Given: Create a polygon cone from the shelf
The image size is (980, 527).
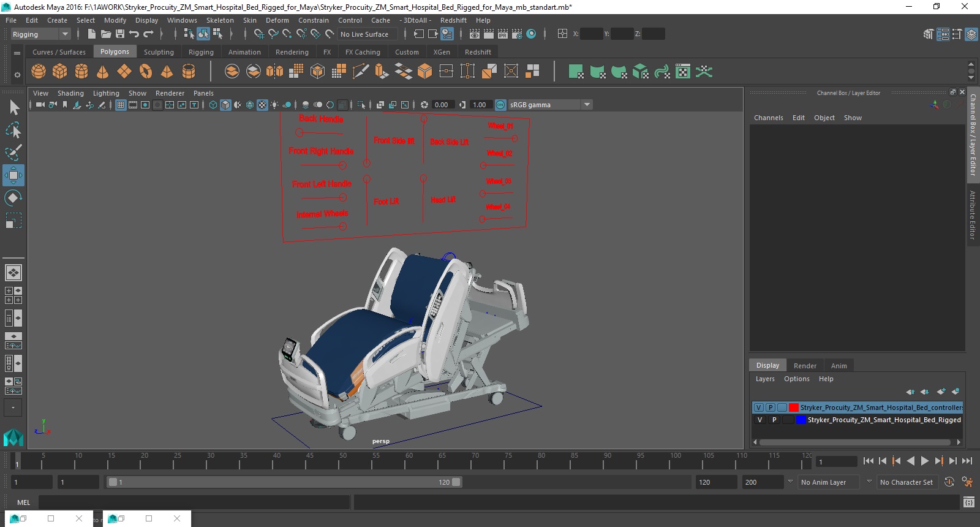Looking at the screenshot, I should pos(103,72).
